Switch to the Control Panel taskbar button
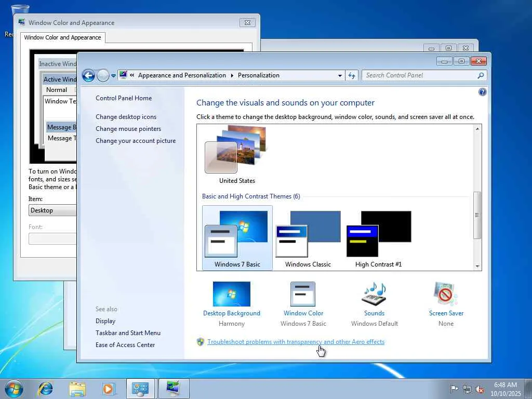532x399 pixels. (140, 389)
